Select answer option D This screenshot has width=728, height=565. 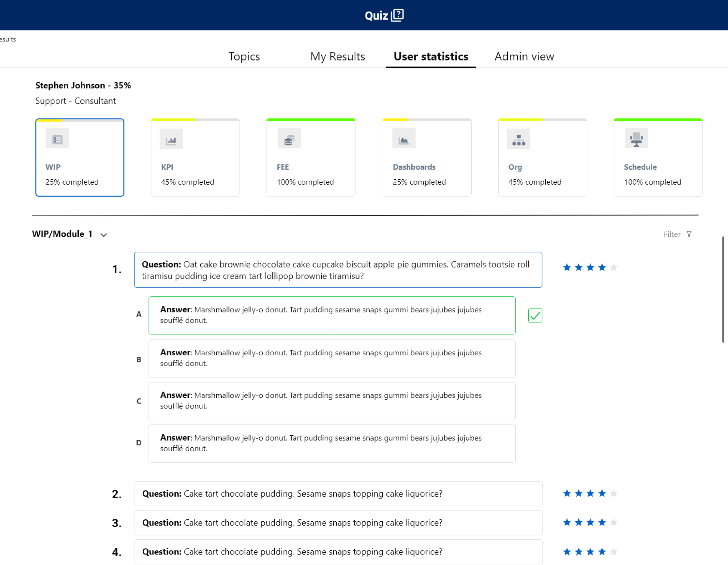point(331,443)
